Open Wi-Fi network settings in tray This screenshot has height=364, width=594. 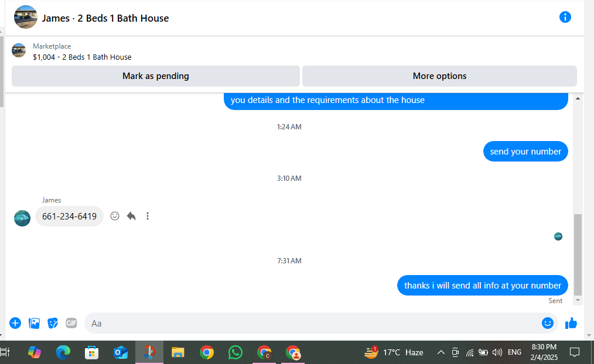pyautogui.click(x=470, y=353)
